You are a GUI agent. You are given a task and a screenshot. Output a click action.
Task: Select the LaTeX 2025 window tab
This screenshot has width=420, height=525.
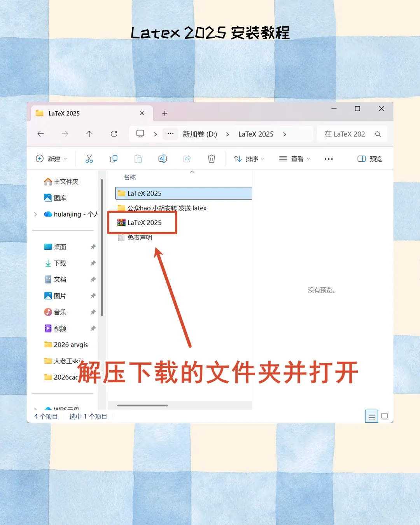[91, 113]
